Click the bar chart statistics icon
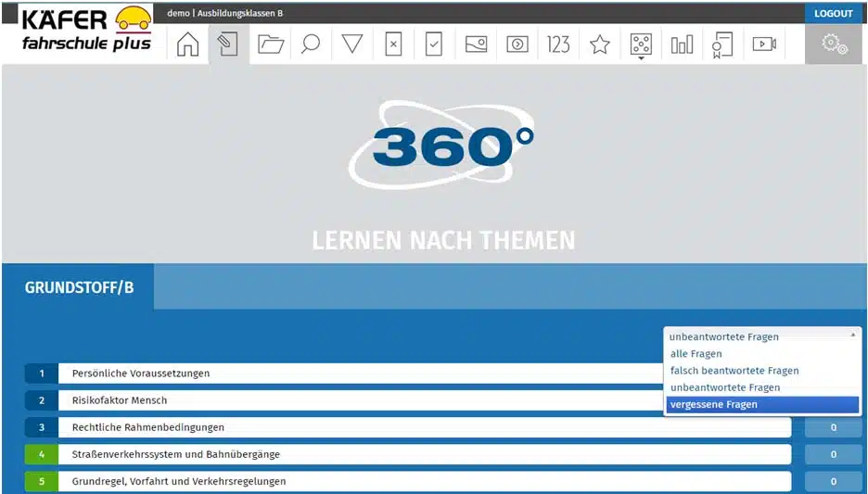This screenshot has height=494, width=868. click(x=682, y=44)
